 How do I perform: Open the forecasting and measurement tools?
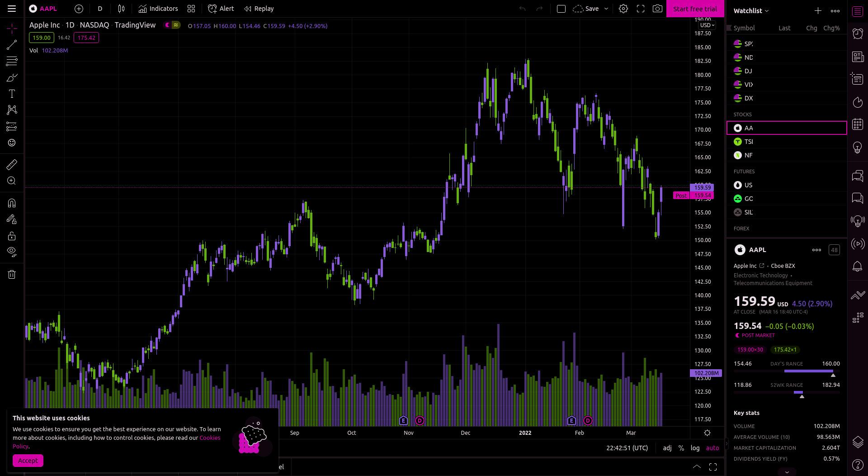coord(12,127)
